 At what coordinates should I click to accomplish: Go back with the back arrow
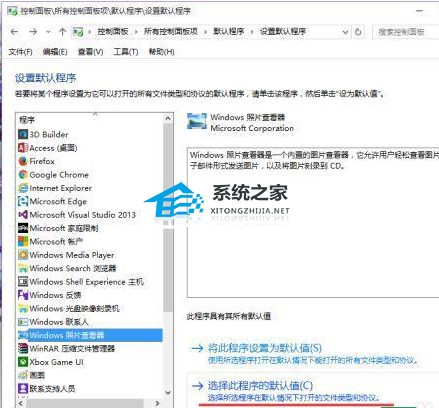[14, 32]
